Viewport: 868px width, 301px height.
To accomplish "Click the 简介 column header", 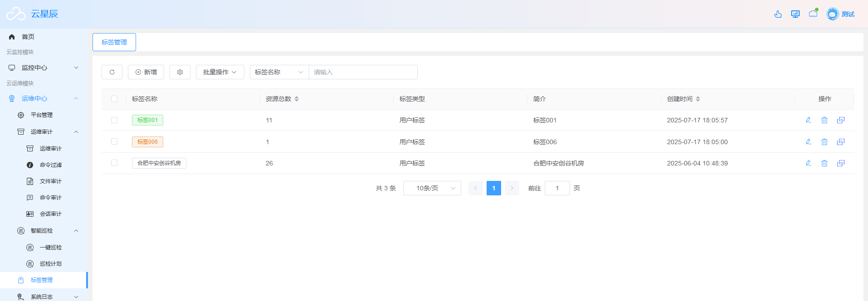I will (540, 99).
